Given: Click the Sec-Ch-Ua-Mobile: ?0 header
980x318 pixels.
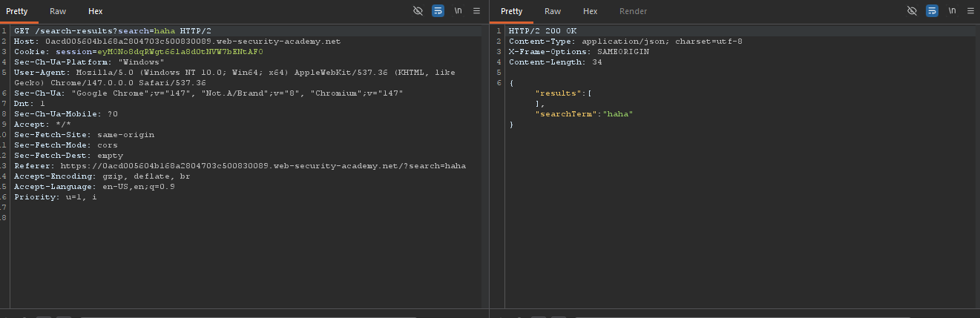Looking at the screenshot, I should [66, 114].
